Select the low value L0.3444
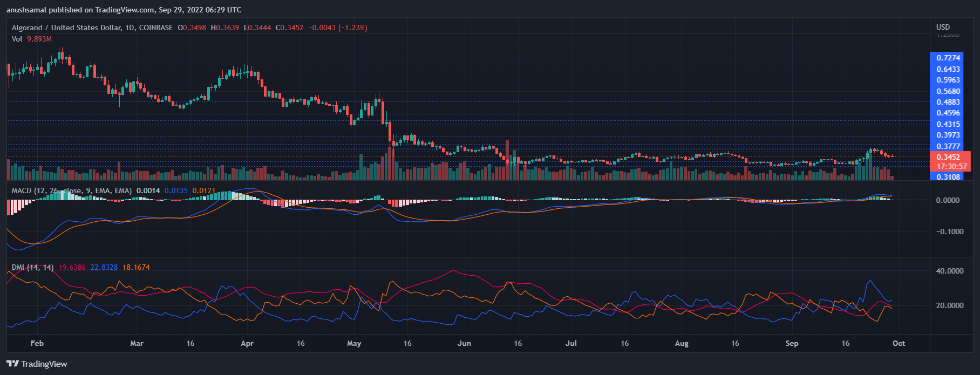 [x=257, y=28]
